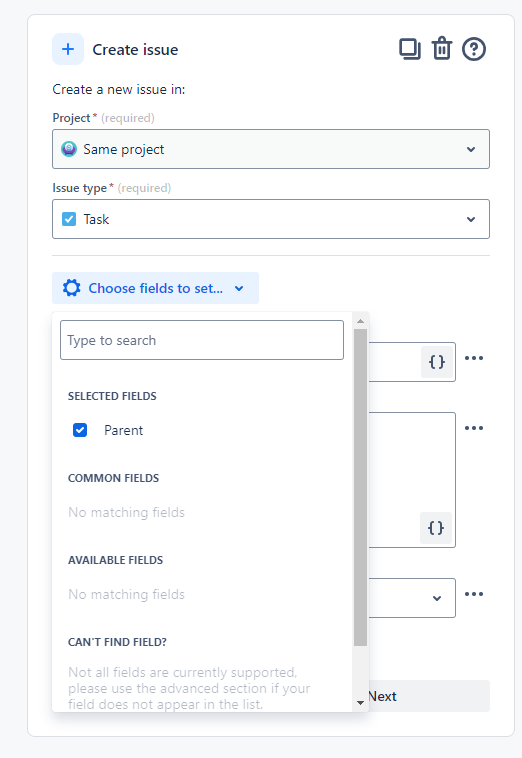This screenshot has height=758, width=522.
Task: Open help via question mark icon
Action: pyautogui.click(x=474, y=49)
